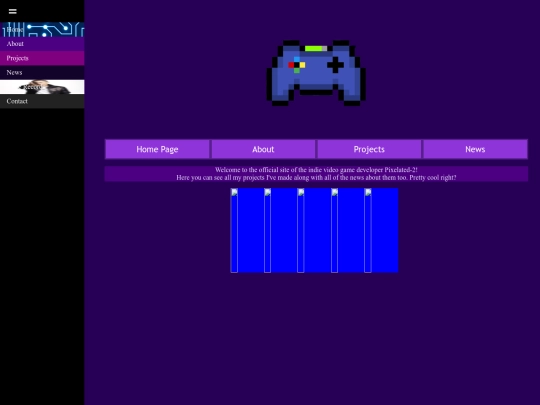Image resolution: width=540 pixels, height=405 pixels.
Task: Open Contact in the sidebar
Action: [42, 101]
